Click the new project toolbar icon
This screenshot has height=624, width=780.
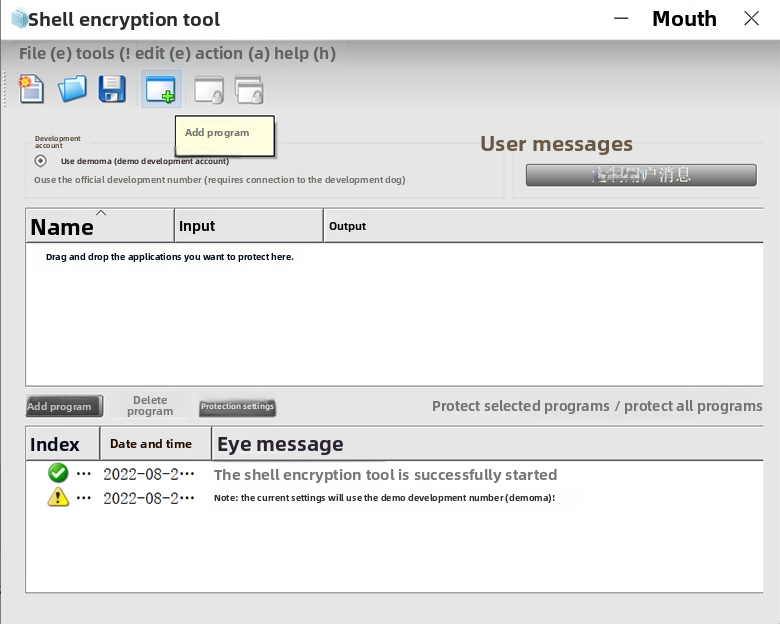pos(32,89)
